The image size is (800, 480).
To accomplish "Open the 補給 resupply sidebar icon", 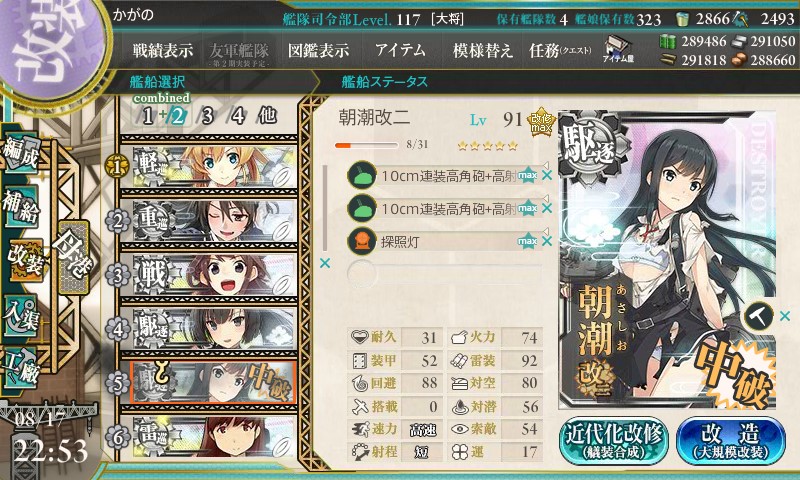I will (x=21, y=206).
